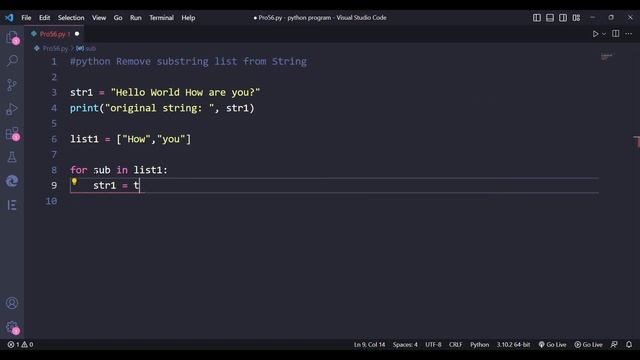Open Run and Debug view
The height and width of the screenshot is (360, 640).
12,109
